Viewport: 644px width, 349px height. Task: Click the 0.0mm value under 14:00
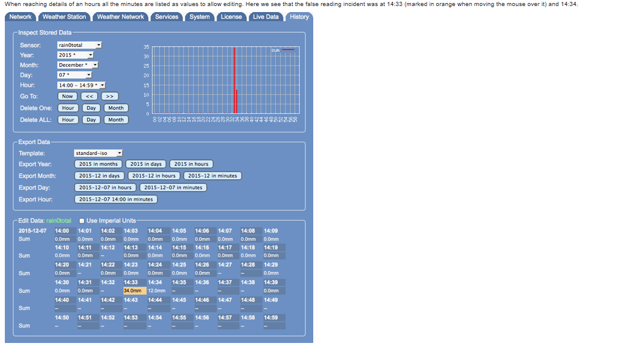tap(62, 239)
